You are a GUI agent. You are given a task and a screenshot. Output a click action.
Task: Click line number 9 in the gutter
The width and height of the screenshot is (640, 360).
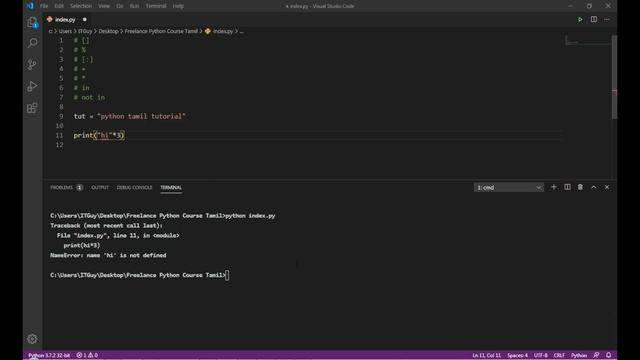click(61, 116)
